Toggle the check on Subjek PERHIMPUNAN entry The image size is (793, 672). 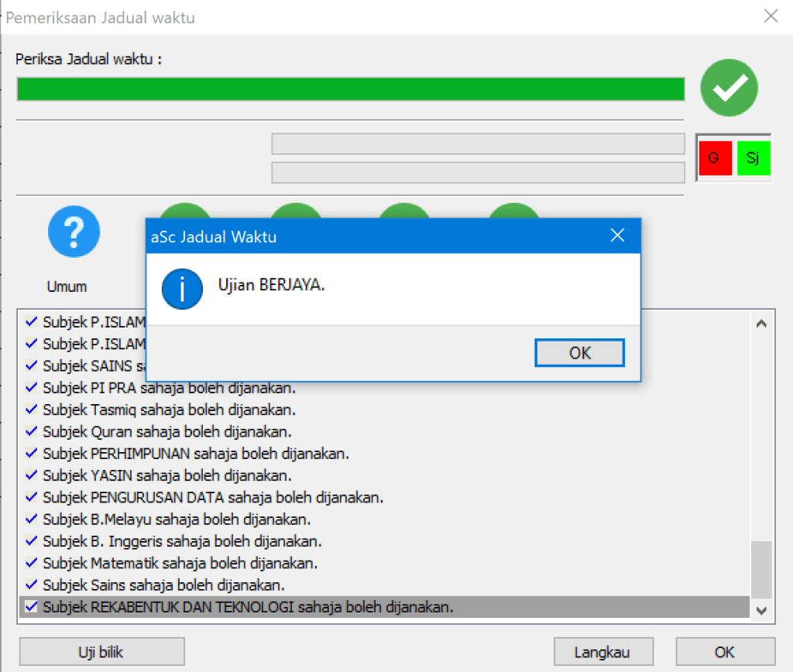click(x=31, y=453)
